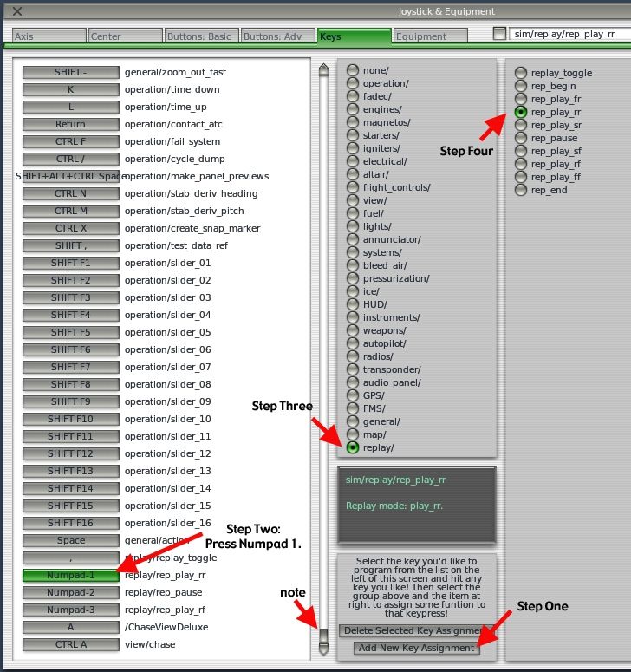Click the CTRL A key button

click(71, 644)
